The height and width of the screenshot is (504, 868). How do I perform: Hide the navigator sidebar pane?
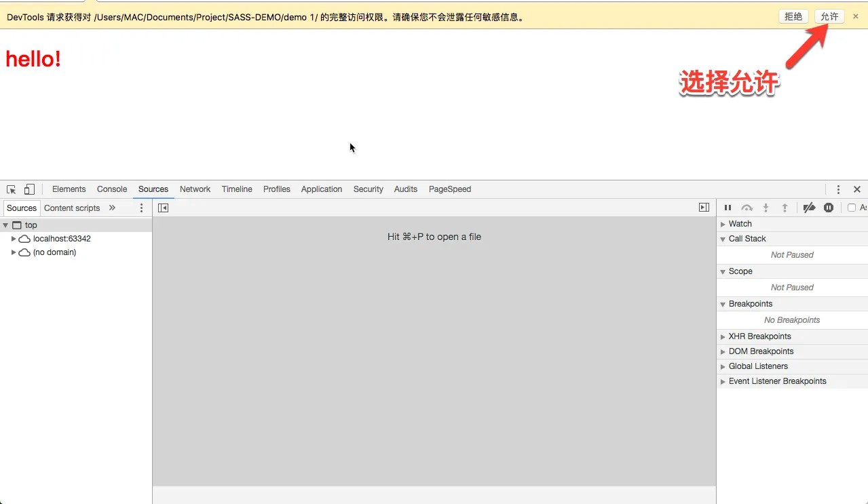[163, 208]
